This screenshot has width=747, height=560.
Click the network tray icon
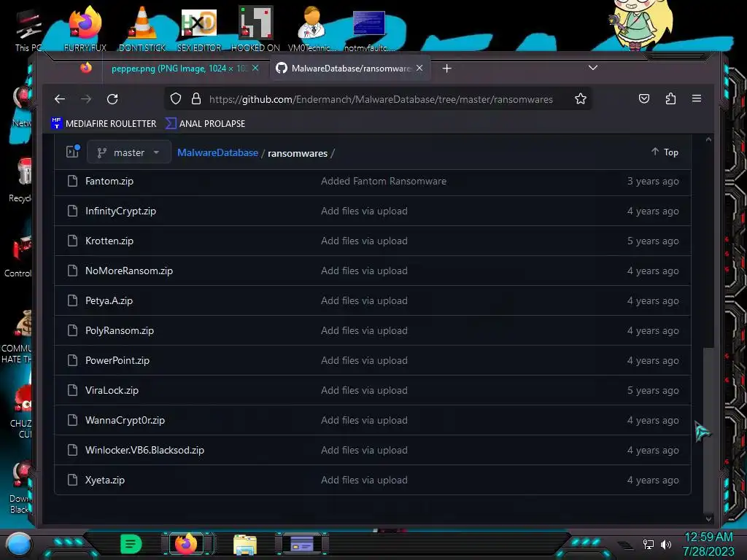click(648, 544)
